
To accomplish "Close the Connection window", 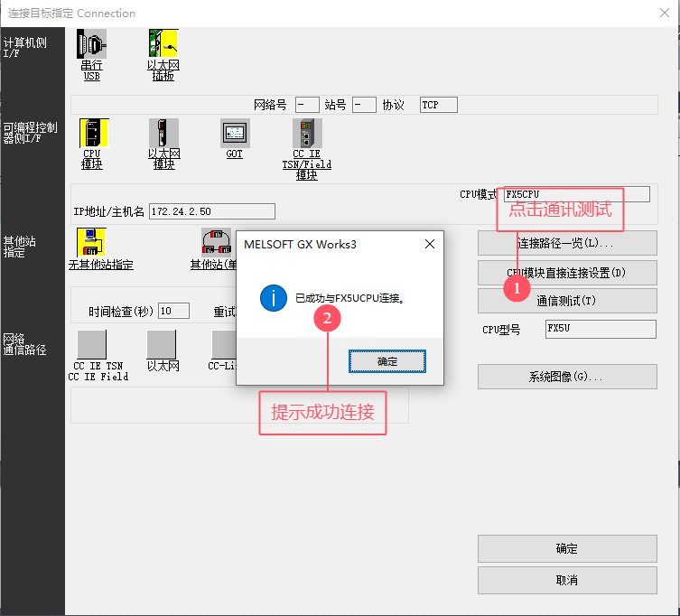I will (x=665, y=13).
